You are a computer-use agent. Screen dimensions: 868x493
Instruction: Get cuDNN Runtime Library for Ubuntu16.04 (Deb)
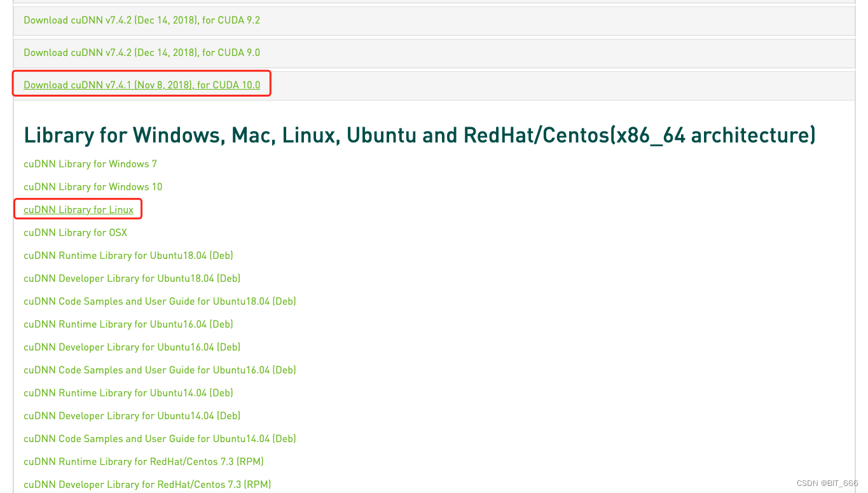(x=128, y=324)
